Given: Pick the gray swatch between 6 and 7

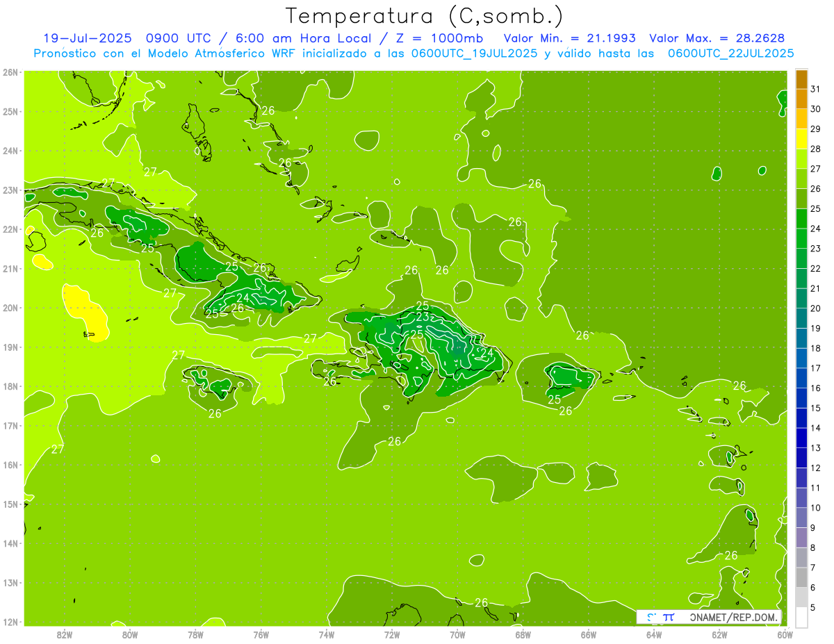Looking at the screenshot, I should pos(801,577).
